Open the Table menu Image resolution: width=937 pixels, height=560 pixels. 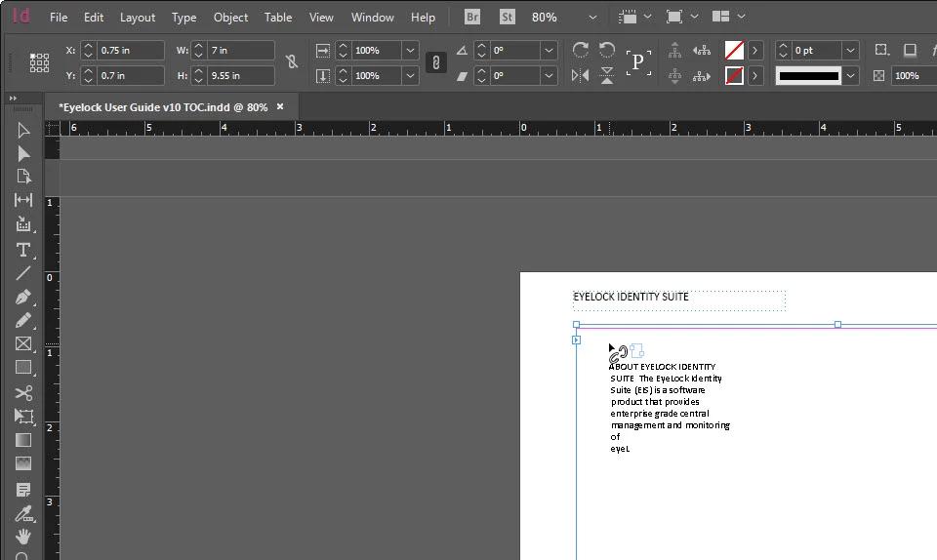click(x=278, y=18)
